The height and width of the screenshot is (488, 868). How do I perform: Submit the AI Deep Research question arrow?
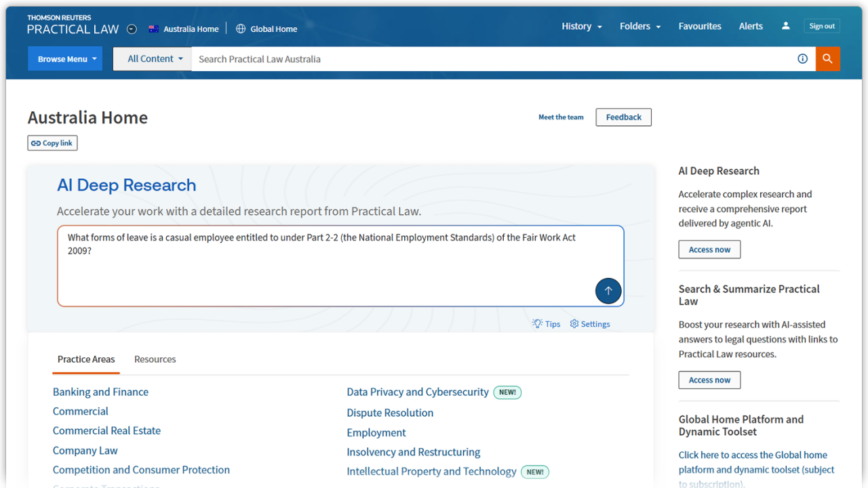608,291
